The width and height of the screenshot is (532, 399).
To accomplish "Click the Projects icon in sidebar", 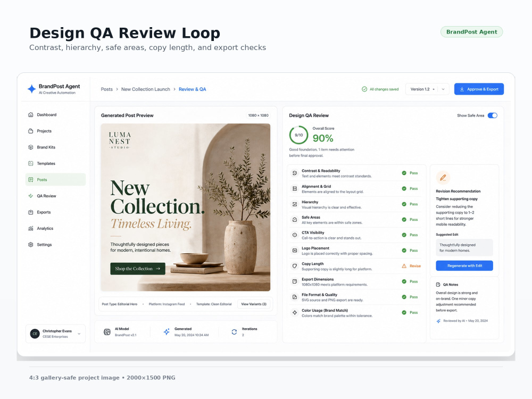I will [x=30, y=131].
